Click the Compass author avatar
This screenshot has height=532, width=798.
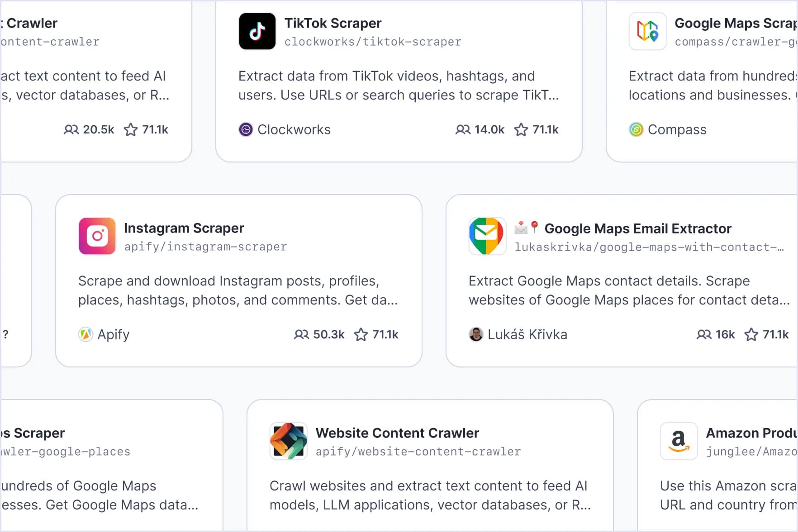click(636, 130)
